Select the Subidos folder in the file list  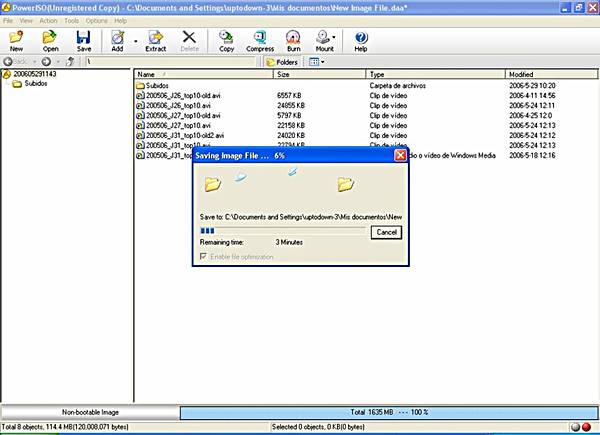click(157, 86)
